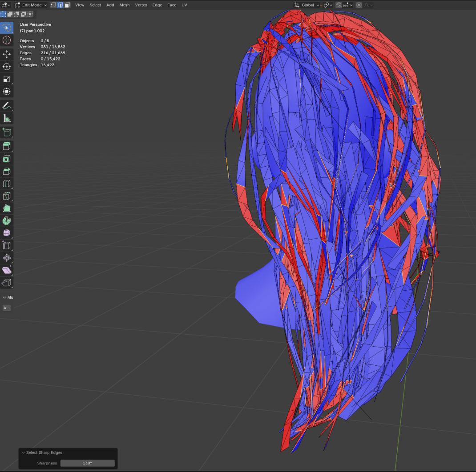The image size is (476, 472).
Task: Open the Select menu
Action: [x=95, y=5]
